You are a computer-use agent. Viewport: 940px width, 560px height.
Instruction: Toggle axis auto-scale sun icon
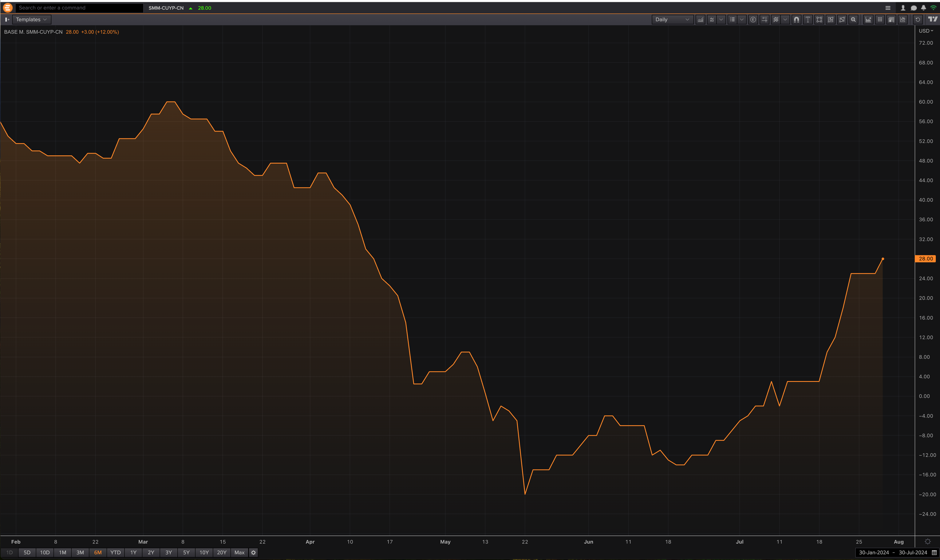pyautogui.click(x=928, y=541)
